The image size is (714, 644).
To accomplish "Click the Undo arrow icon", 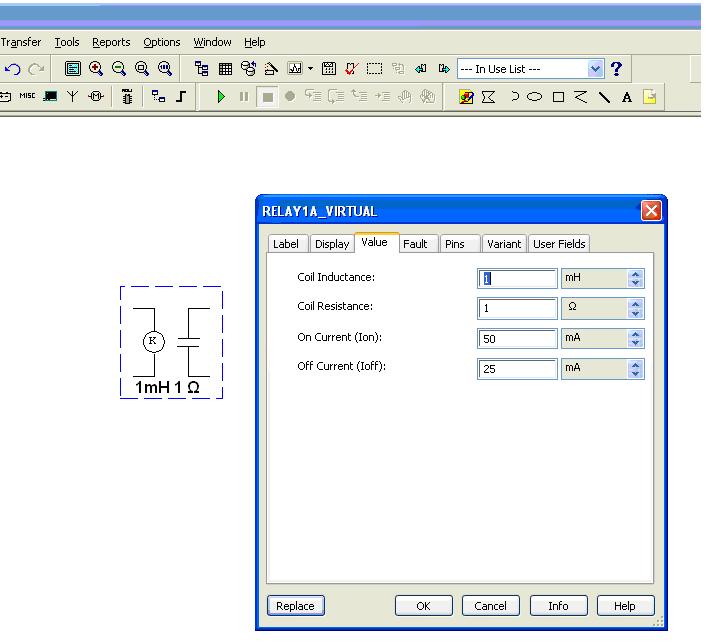I will pyautogui.click(x=13, y=69).
